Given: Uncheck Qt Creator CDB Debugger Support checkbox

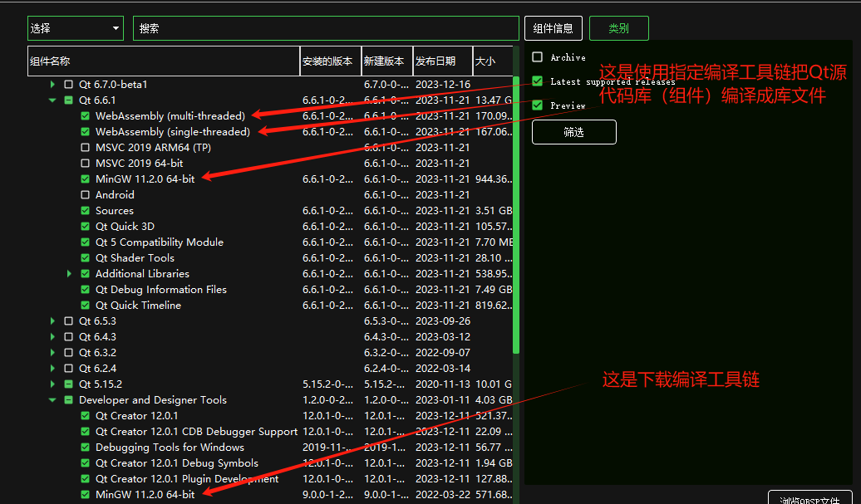Looking at the screenshot, I should [85, 432].
